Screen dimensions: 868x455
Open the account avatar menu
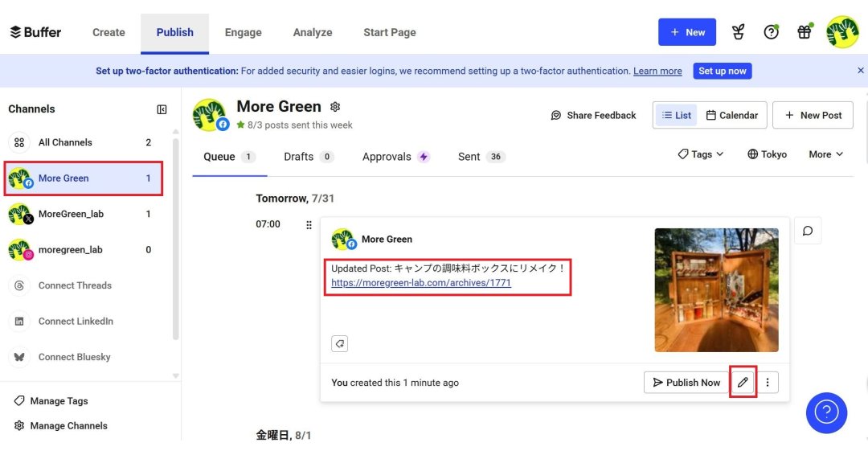842,32
